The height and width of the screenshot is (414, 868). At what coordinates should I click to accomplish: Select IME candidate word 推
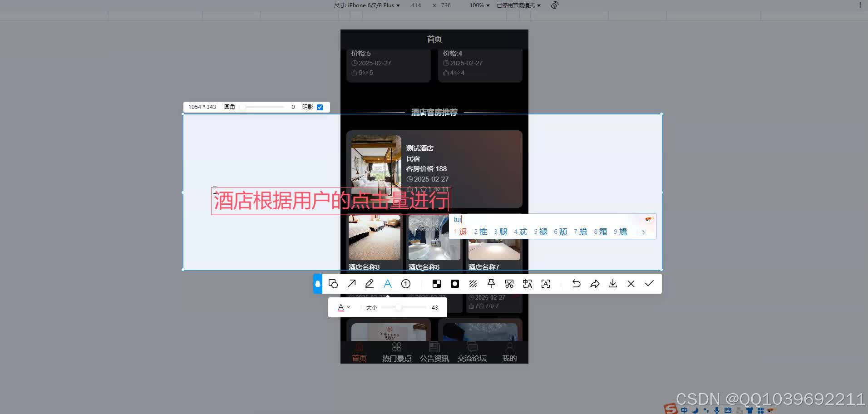pyautogui.click(x=483, y=232)
